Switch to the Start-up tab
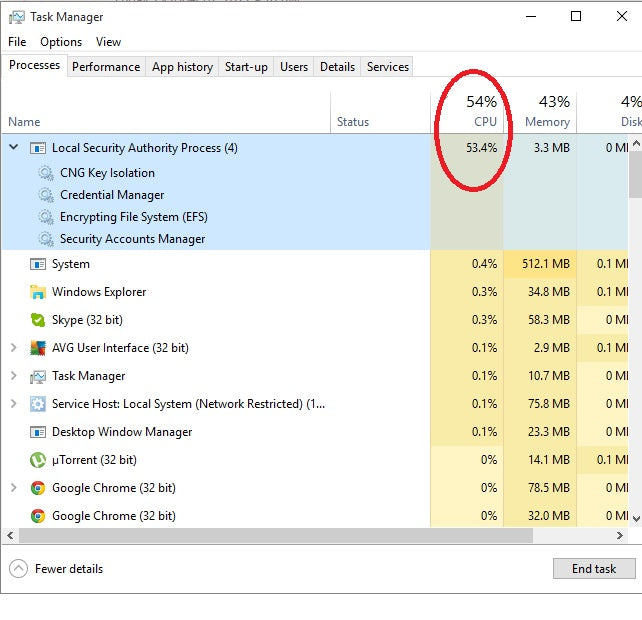 pos(246,67)
